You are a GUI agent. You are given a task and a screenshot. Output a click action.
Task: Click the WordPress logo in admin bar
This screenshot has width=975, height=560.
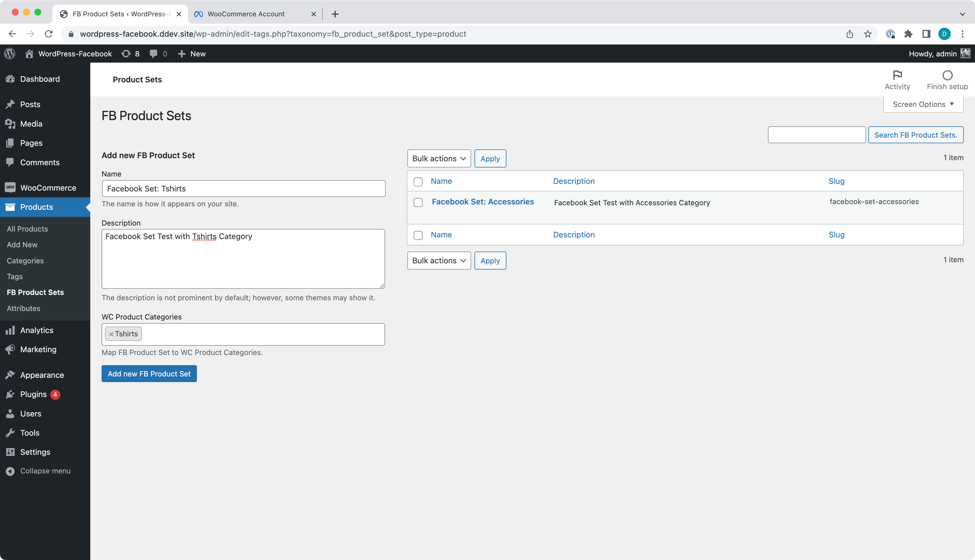point(10,54)
